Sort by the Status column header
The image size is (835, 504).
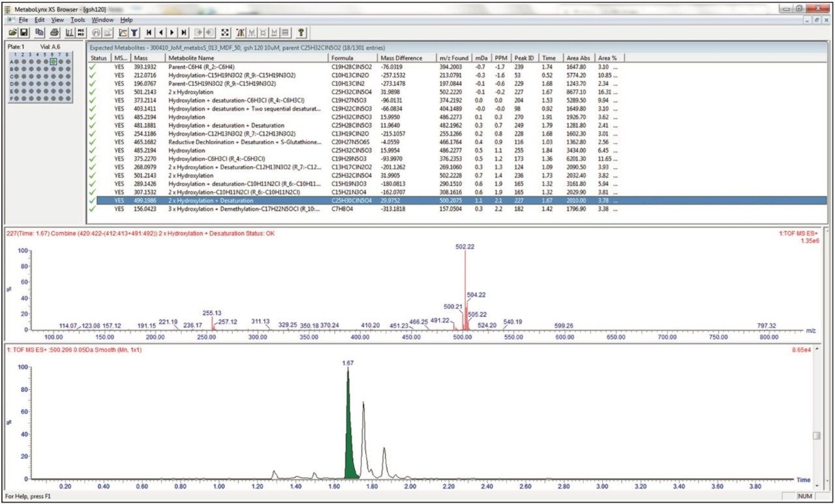pyautogui.click(x=99, y=58)
